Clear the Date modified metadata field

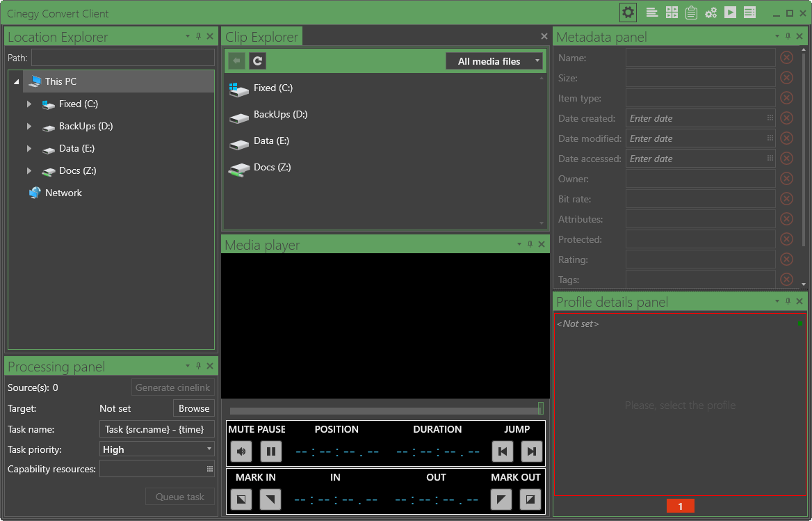point(787,138)
